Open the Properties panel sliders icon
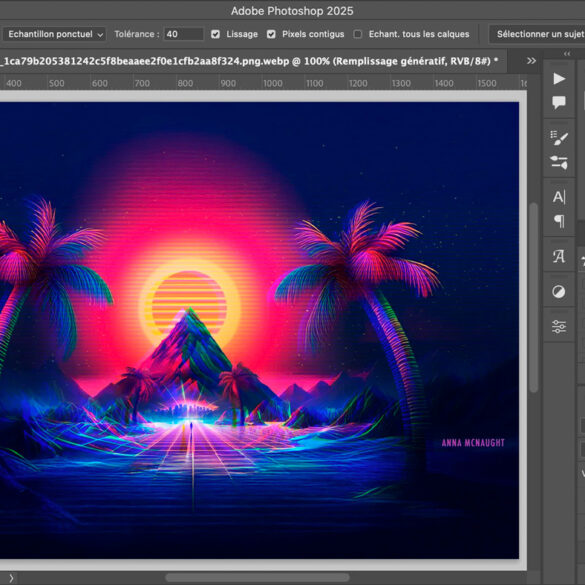 click(x=559, y=326)
